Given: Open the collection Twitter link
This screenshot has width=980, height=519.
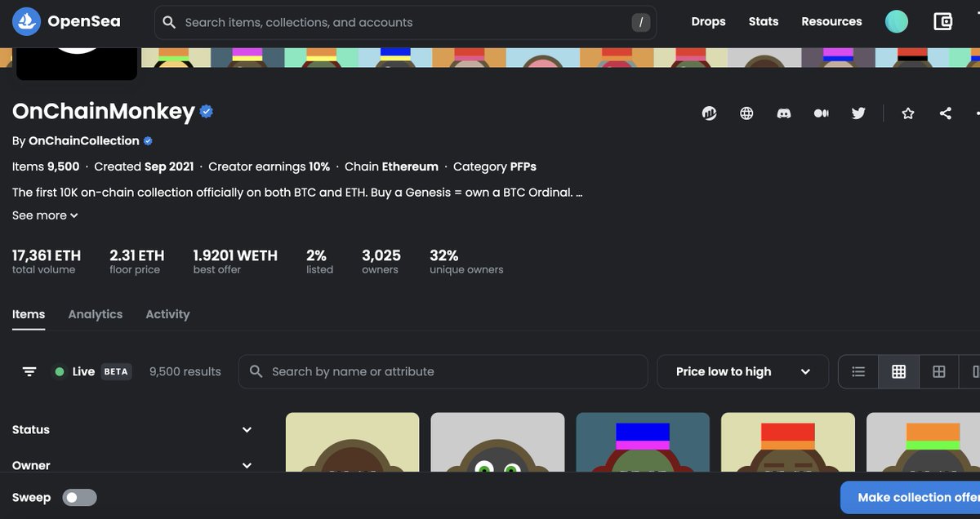Looking at the screenshot, I should click(858, 113).
